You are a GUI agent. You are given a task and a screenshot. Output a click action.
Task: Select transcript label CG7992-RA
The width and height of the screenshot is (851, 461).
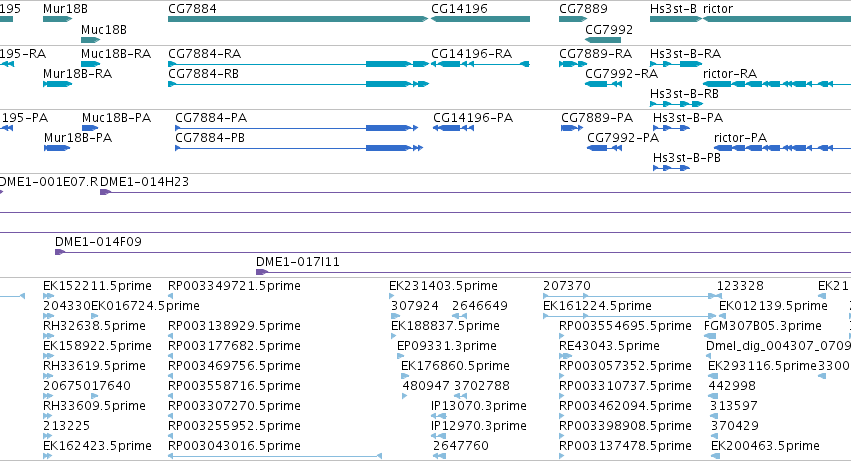(621, 74)
